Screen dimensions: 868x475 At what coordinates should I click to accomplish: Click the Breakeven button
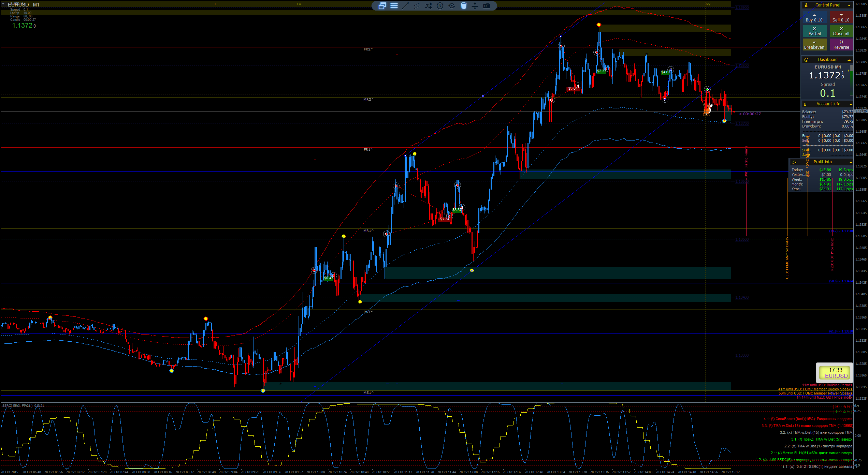pos(814,45)
